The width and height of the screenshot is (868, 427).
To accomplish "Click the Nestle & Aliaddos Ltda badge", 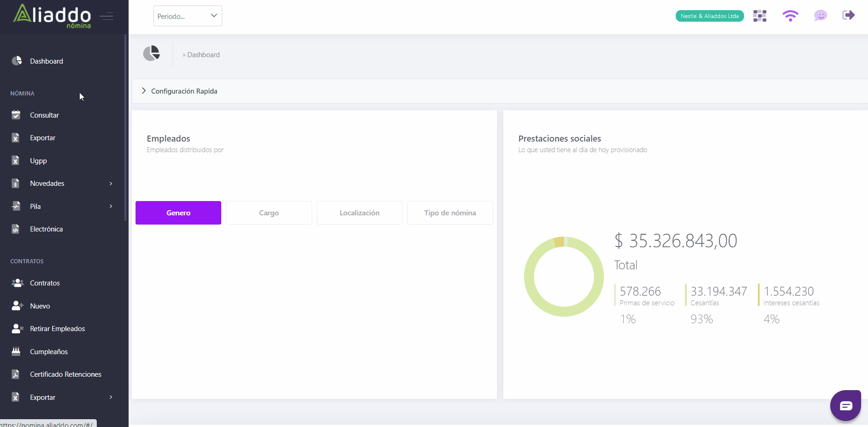I will (709, 16).
